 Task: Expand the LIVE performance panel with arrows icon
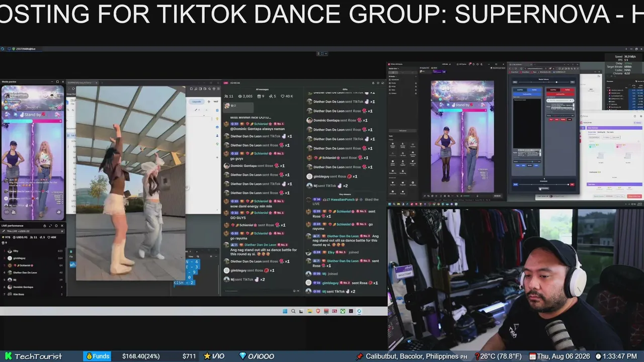50,226
